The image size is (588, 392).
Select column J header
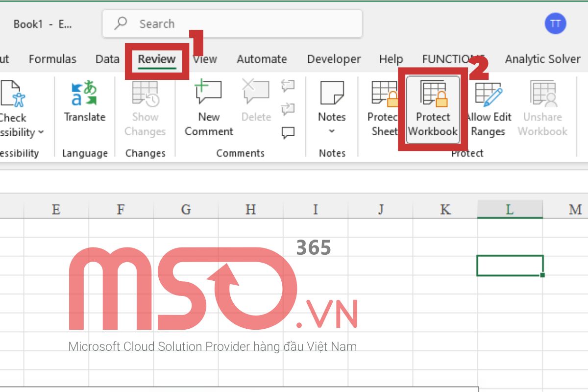(380, 210)
